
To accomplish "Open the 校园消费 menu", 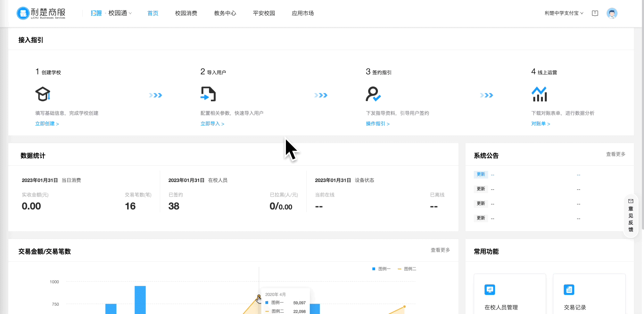I will click(186, 13).
